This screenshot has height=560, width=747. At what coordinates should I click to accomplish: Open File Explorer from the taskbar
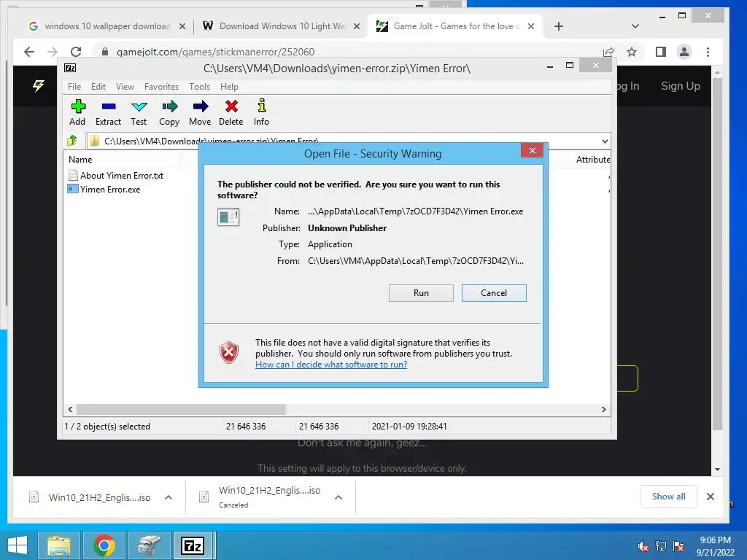point(59,545)
